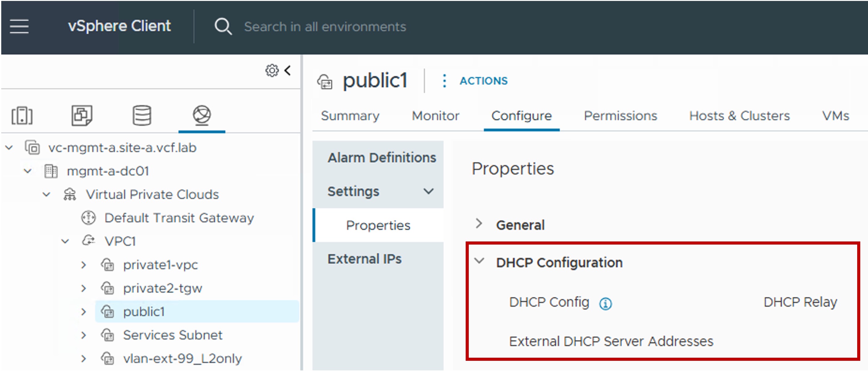Open the navigator settings gear

(x=272, y=70)
